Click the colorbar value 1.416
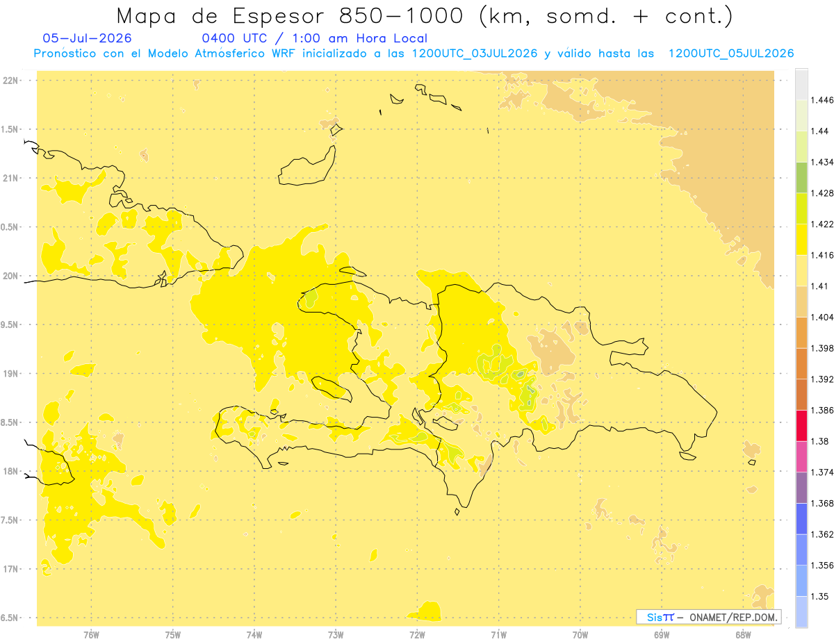The height and width of the screenshot is (644, 834). point(821,255)
